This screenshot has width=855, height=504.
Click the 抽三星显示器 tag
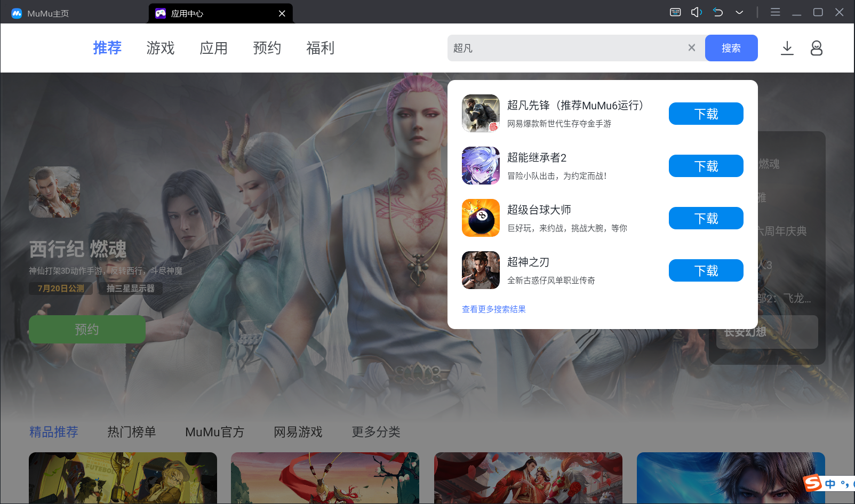[x=131, y=289]
